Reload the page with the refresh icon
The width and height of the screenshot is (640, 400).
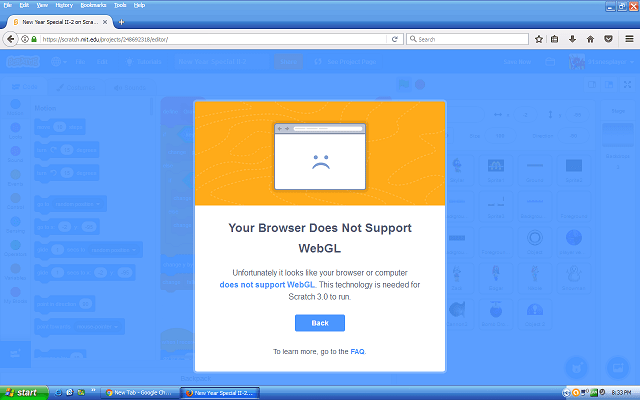(x=395, y=39)
